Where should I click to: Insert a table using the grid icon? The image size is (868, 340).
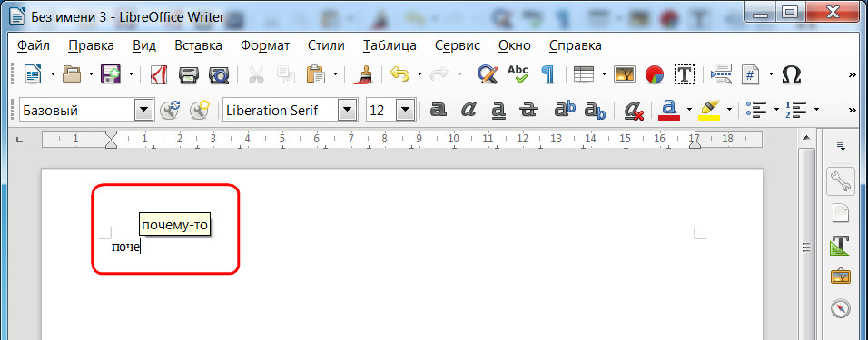pos(584,74)
